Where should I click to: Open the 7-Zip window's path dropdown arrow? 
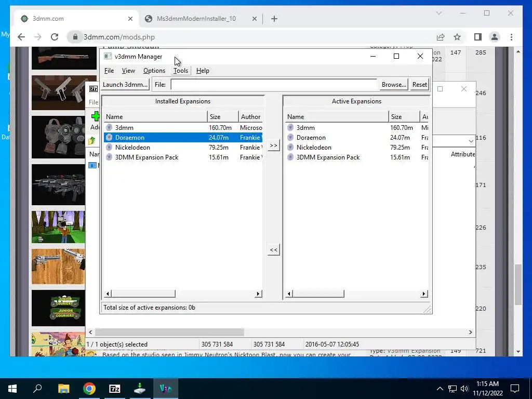[471, 141]
